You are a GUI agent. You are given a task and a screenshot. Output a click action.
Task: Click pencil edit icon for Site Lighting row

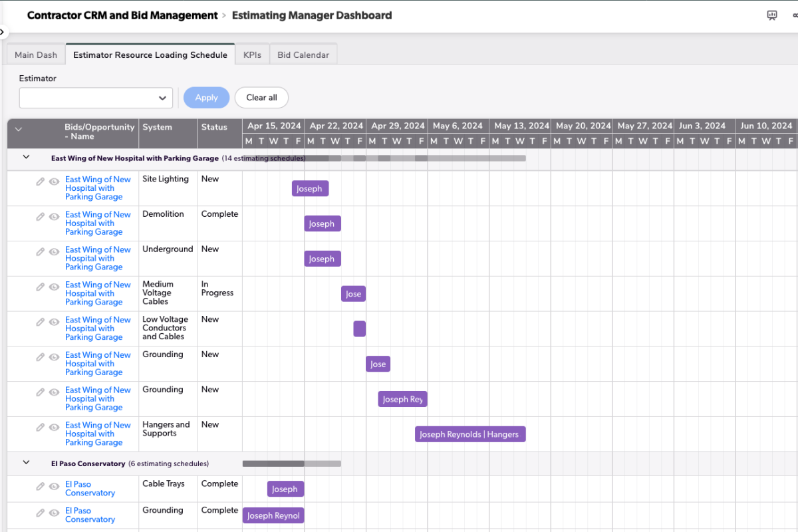coord(41,181)
